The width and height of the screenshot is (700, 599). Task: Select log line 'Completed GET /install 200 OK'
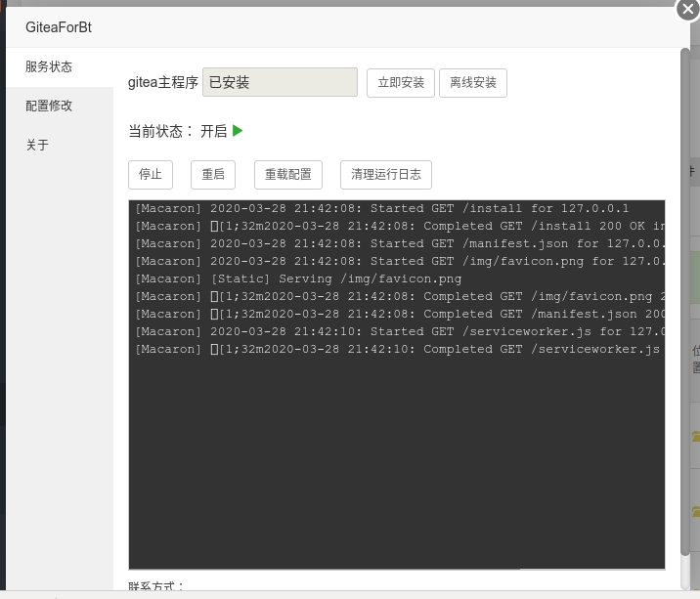point(400,226)
